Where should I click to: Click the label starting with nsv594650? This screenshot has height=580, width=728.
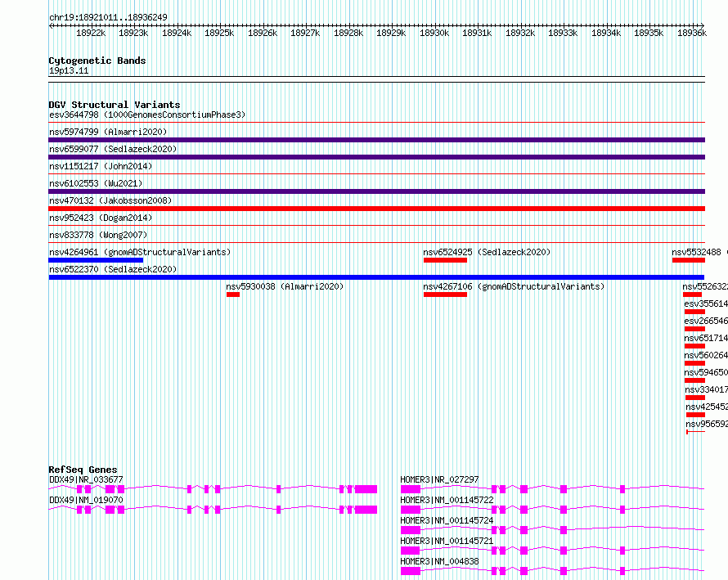point(706,372)
